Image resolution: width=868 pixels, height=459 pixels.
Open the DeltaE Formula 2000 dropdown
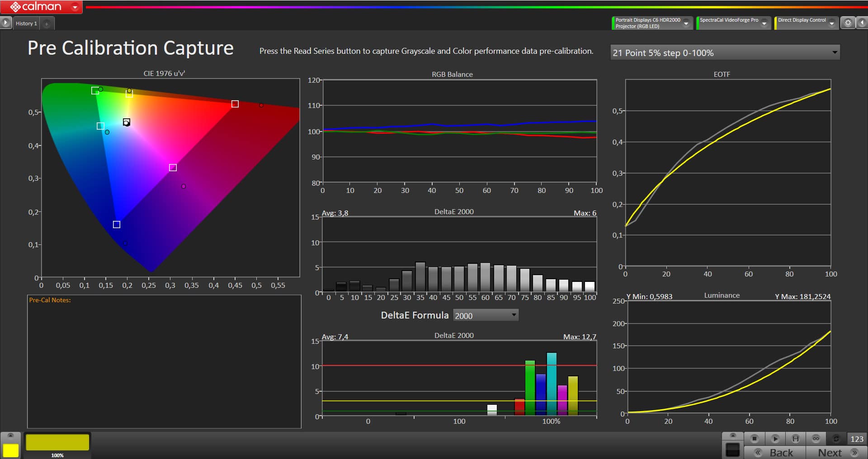(486, 315)
